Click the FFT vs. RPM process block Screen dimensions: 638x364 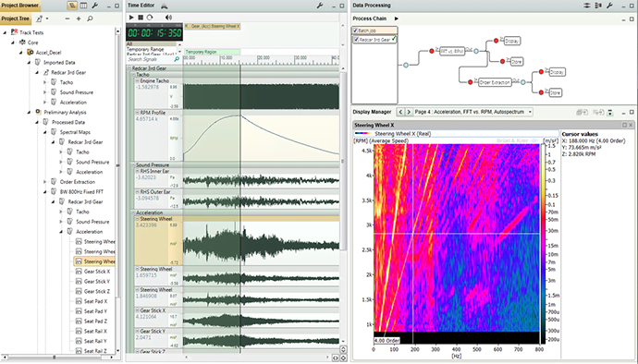click(451, 52)
